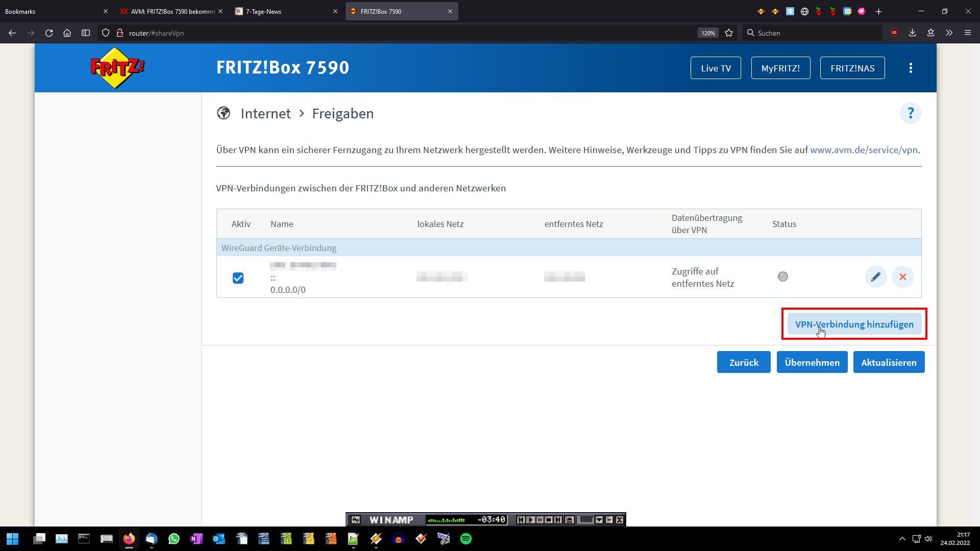Open the help question mark icon
This screenshot has width=980, height=551.
coord(911,113)
